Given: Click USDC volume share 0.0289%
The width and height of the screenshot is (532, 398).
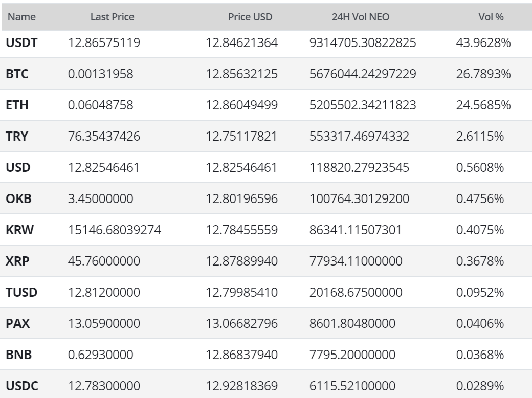Looking at the screenshot, I should [480, 386].
